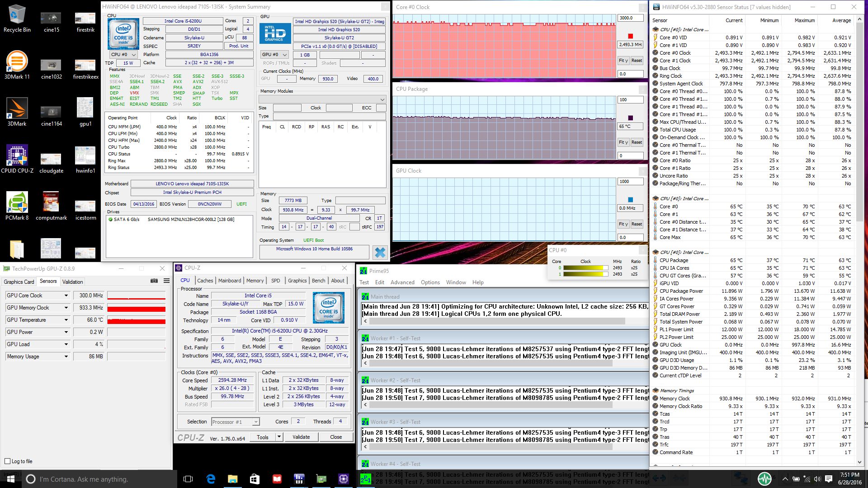This screenshot has width=868, height=488.
Task: Open the Memory Usage sensor dropdown
Action: point(66,357)
